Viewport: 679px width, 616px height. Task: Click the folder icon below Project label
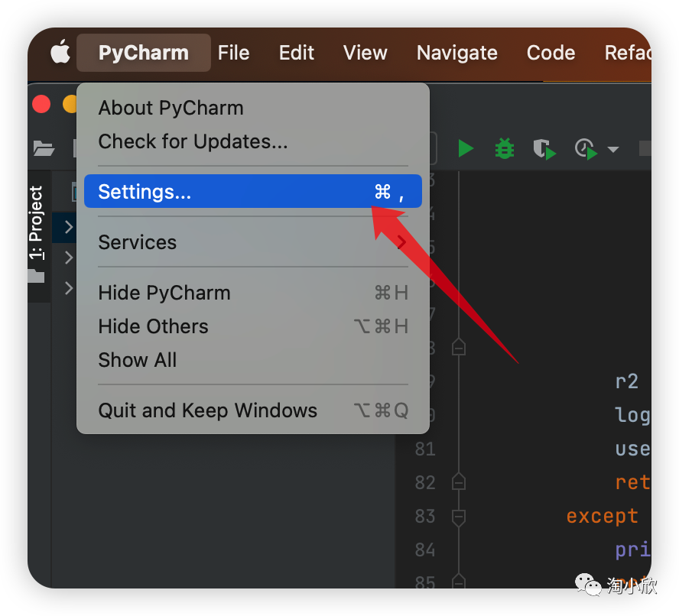point(36,276)
